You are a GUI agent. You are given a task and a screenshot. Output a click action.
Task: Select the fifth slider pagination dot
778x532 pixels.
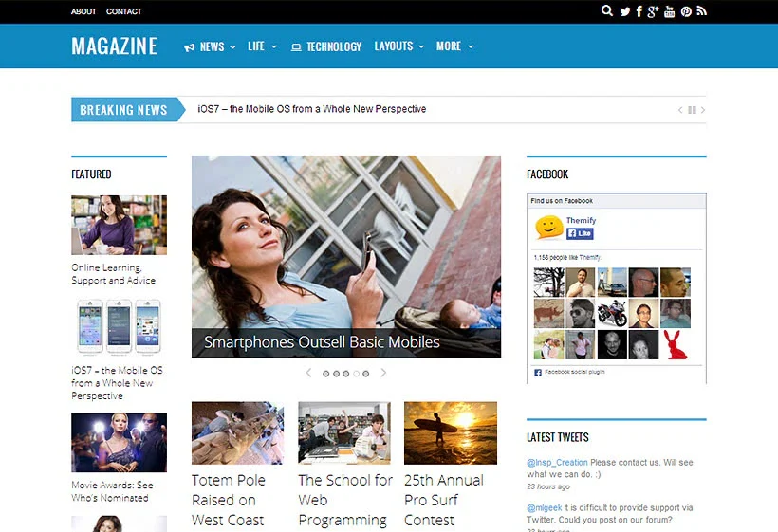click(366, 374)
